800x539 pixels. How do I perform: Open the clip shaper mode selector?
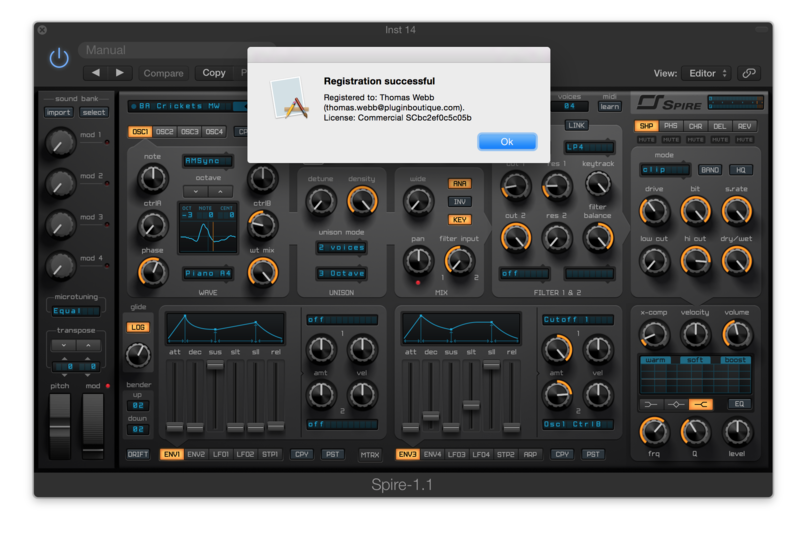pos(665,170)
